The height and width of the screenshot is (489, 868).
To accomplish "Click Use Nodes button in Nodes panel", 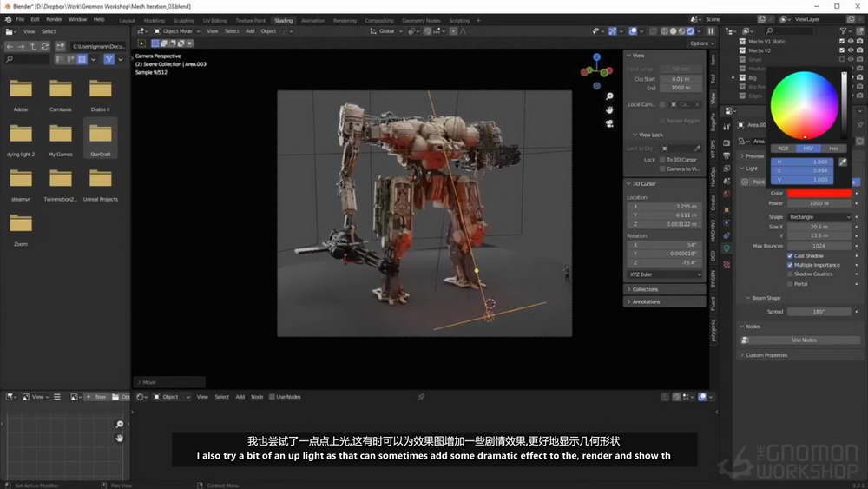I will 804,340.
